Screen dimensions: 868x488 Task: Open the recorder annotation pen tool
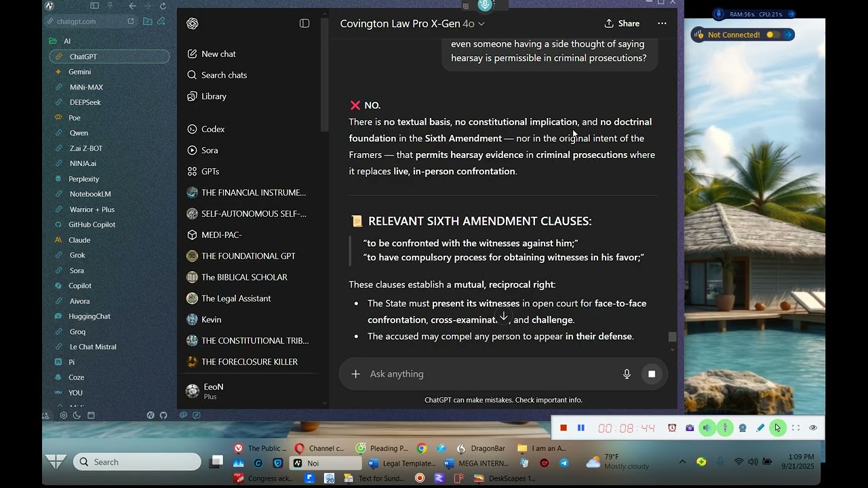pyautogui.click(x=760, y=428)
